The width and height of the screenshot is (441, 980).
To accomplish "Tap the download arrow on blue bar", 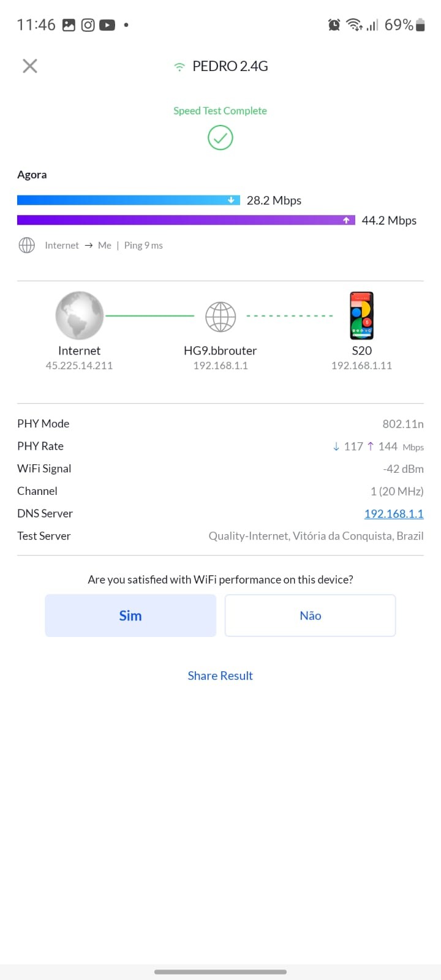I will (x=231, y=200).
